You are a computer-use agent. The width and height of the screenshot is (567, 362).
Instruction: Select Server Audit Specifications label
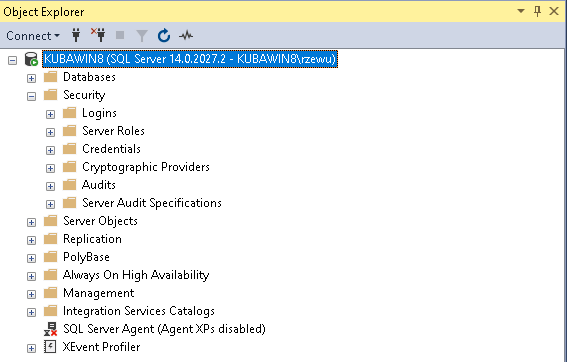tap(152, 203)
